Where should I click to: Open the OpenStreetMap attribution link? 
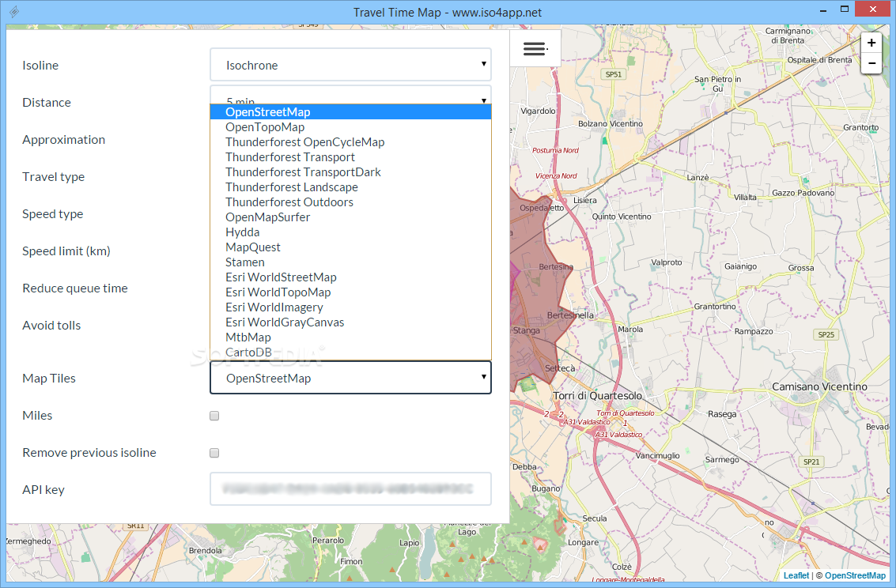click(855, 575)
